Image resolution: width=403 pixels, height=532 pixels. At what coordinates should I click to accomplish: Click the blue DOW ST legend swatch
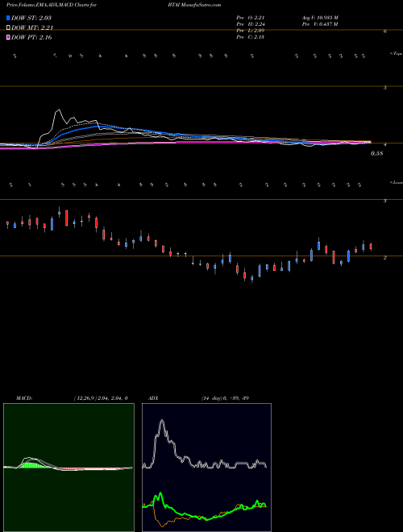click(8, 18)
